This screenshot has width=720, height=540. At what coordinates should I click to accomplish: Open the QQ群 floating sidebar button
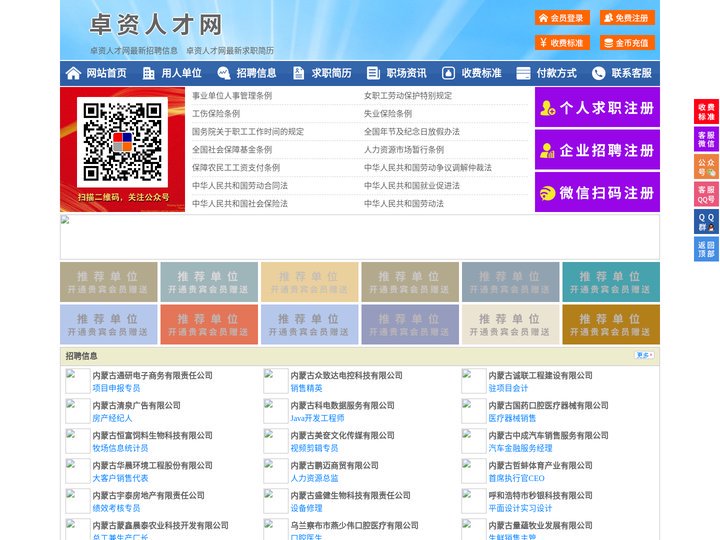[706, 222]
